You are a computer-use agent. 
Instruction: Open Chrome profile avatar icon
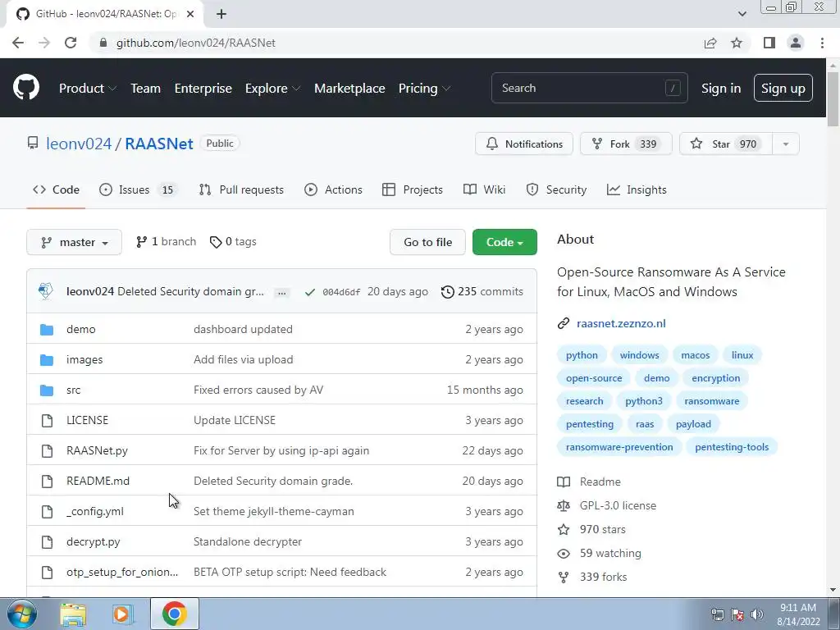tap(796, 43)
